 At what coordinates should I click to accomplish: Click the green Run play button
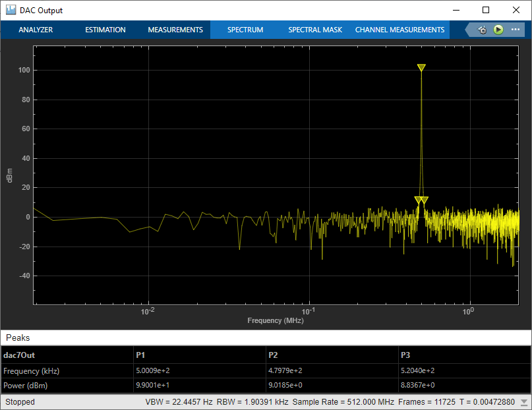click(498, 30)
